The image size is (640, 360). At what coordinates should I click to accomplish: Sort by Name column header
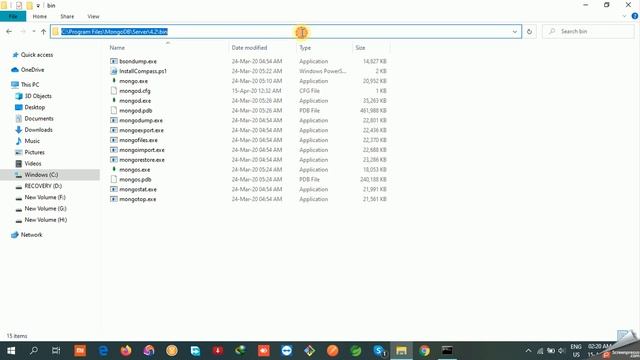coord(117,48)
